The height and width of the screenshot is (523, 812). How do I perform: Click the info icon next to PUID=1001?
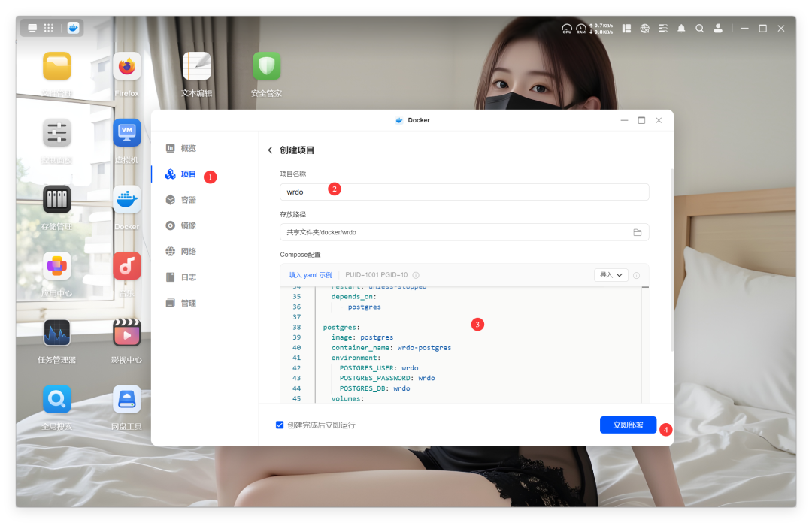click(416, 275)
